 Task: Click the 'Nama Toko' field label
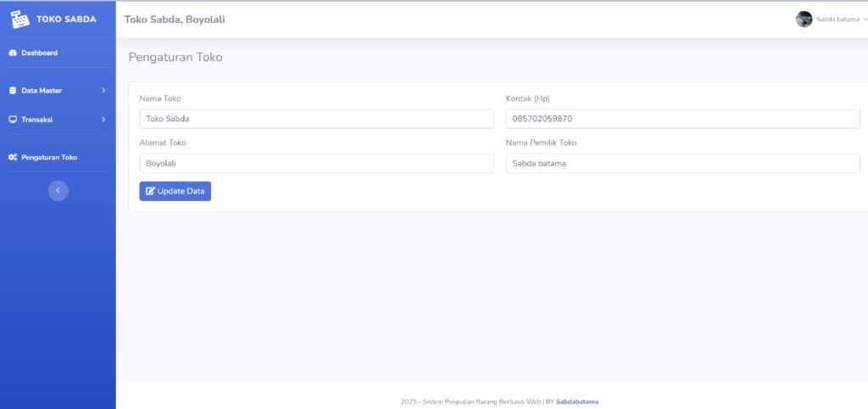point(160,98)
